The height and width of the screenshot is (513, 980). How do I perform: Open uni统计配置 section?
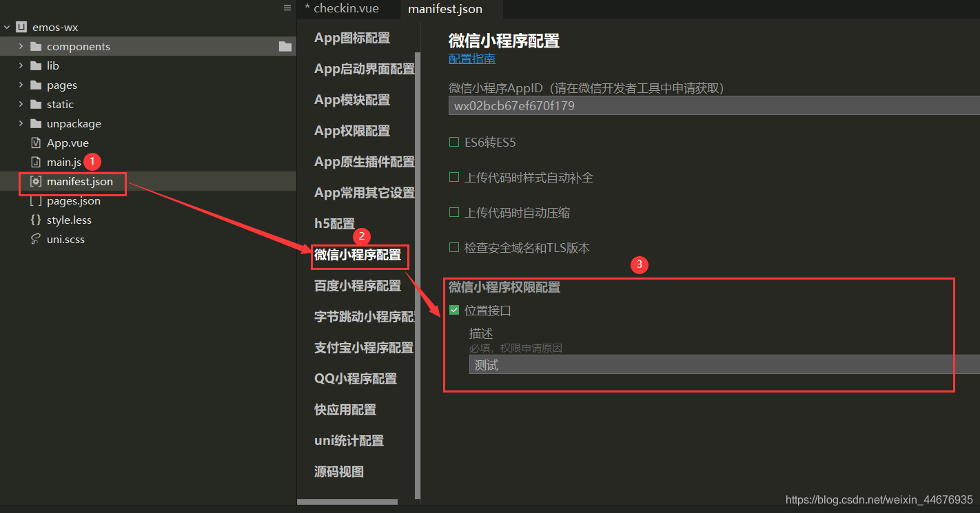(349, 441)
